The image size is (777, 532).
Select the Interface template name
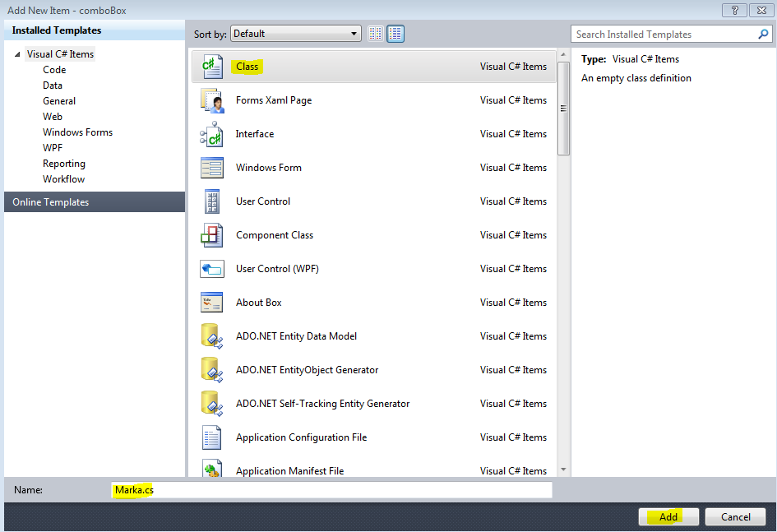pos(254,134)
